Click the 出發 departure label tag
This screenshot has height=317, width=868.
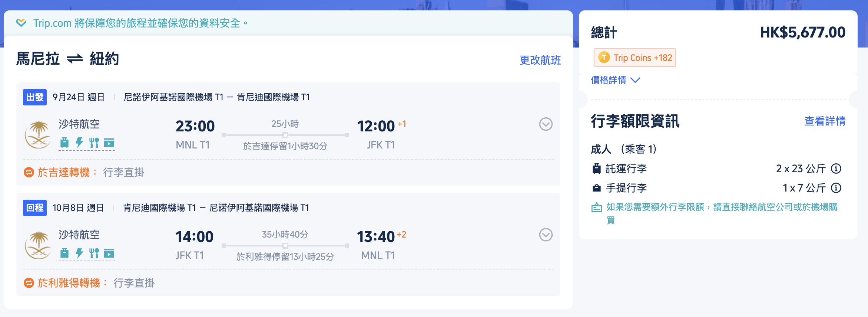point(35,97)
